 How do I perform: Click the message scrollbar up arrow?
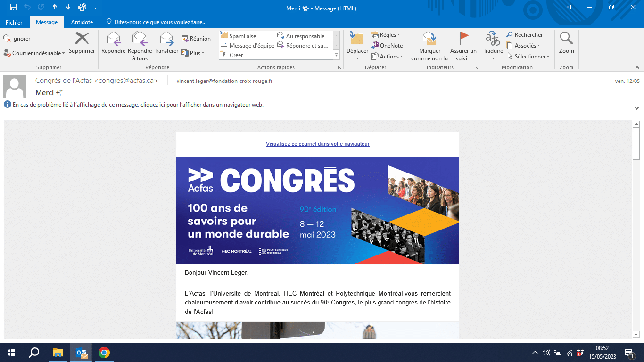(636, 124)
